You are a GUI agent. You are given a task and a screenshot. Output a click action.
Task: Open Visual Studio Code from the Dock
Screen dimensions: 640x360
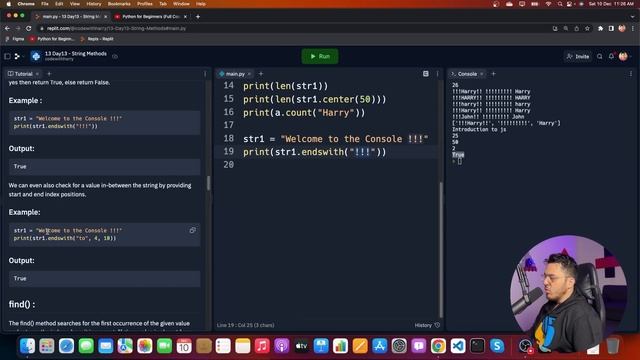[x=458, y=346]
